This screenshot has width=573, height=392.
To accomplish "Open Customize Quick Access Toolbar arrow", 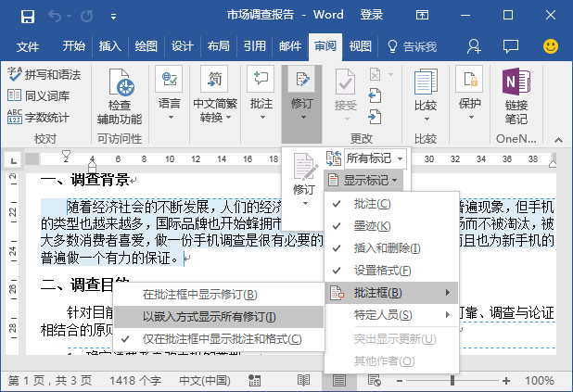I will [x=113, y=16].
